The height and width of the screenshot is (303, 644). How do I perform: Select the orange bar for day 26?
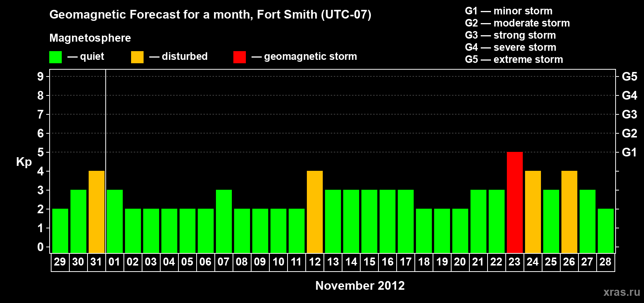click(569, 212)
